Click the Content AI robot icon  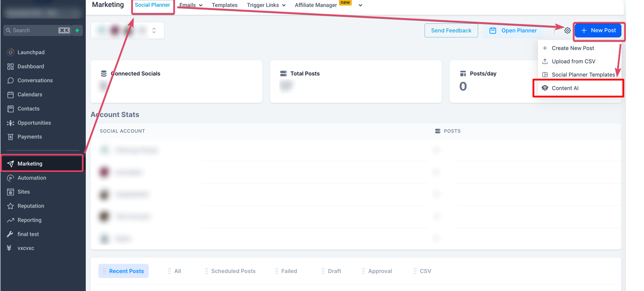pyautogui.click(x=545, y=88)
